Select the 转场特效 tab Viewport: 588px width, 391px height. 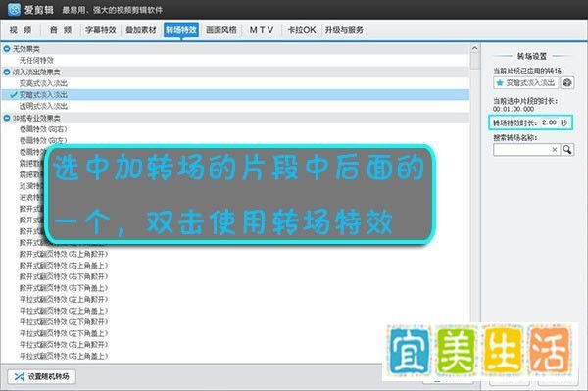181,30
